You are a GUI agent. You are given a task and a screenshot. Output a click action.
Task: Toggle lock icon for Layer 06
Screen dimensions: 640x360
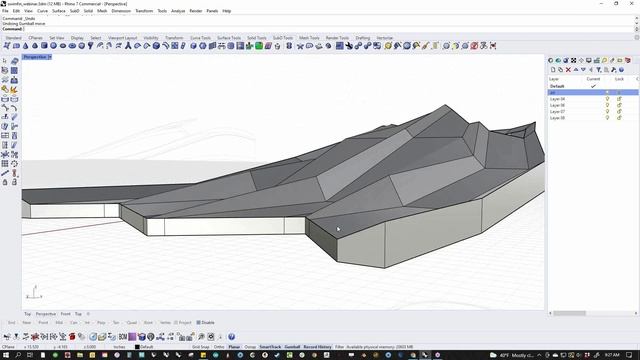[619, 105]
